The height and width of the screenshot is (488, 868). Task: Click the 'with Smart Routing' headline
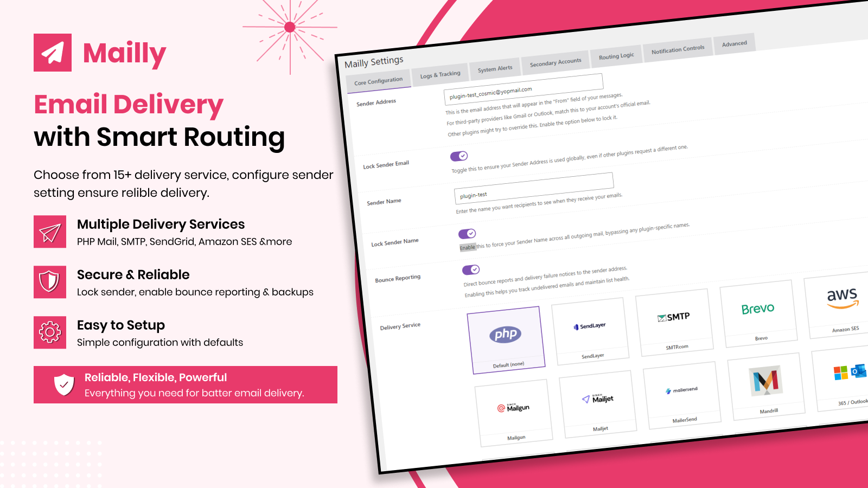click(159, 137)
